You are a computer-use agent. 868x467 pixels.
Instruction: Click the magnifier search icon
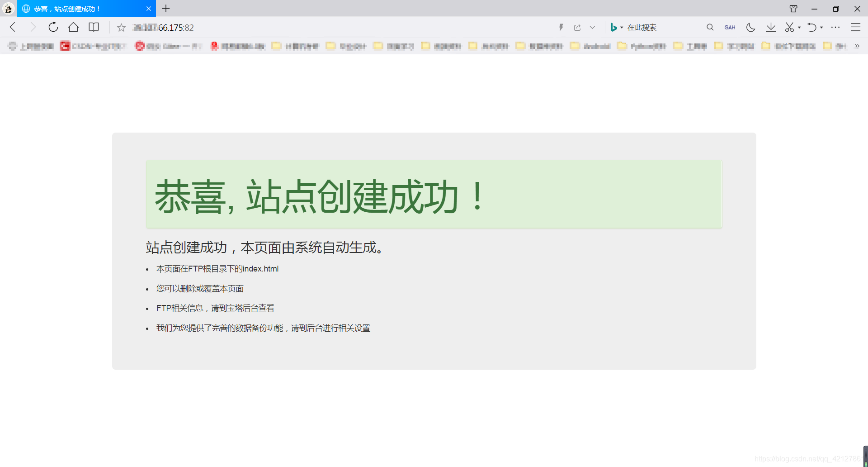click(x=710, y=27)
